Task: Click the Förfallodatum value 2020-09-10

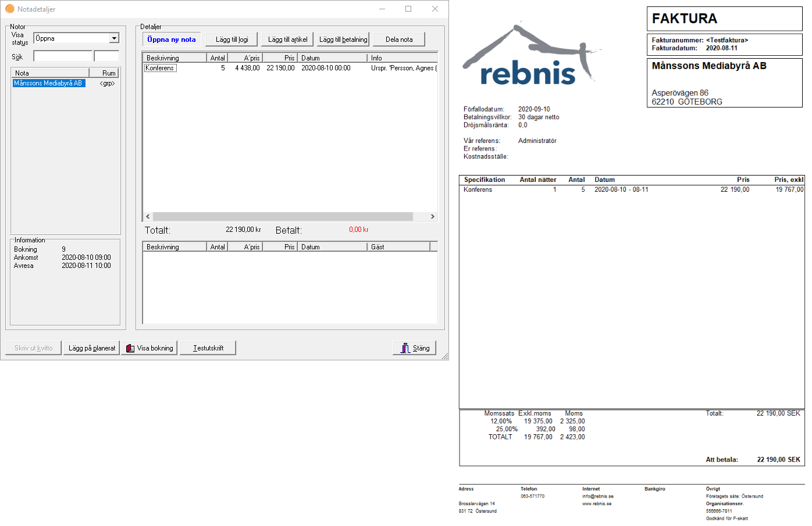Action: (534, 109)
